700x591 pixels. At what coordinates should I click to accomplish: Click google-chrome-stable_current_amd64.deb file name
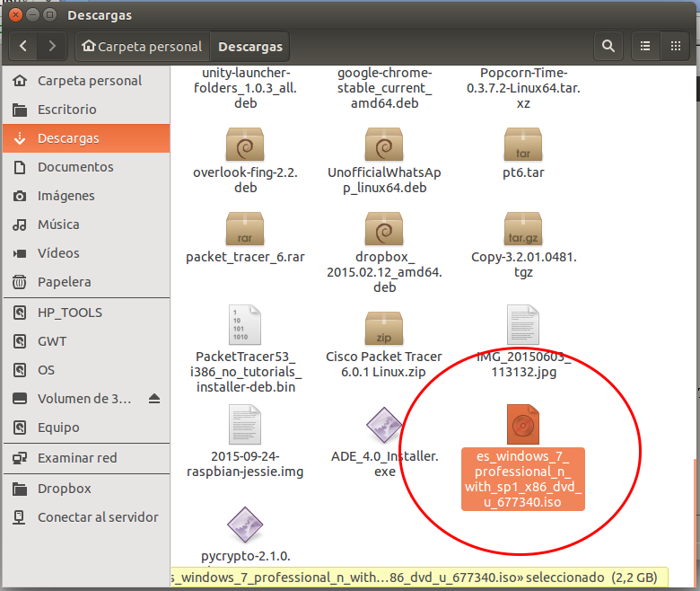384,87
